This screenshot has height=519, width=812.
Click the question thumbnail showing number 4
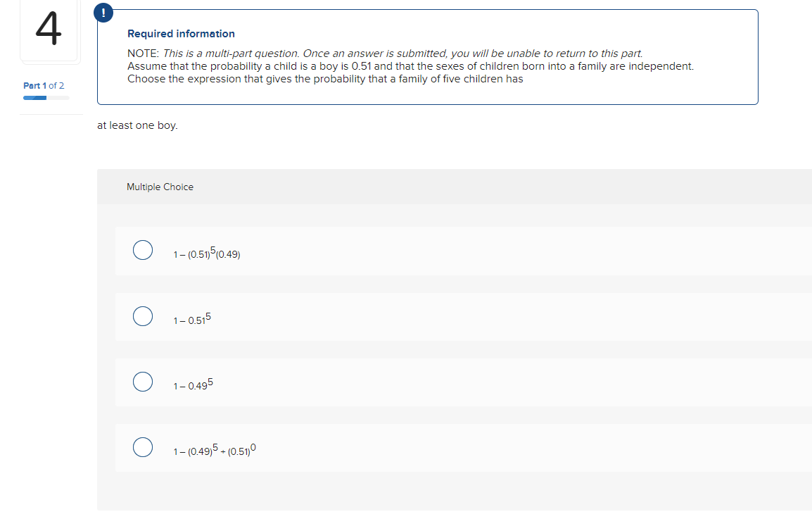(x=50, y=30)
